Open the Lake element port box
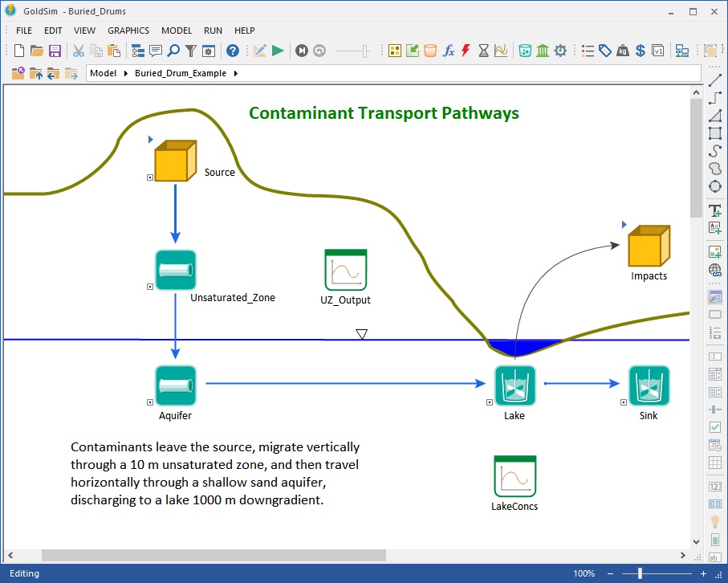This screenshot has width=728, height=583. (x=490, y=402)
